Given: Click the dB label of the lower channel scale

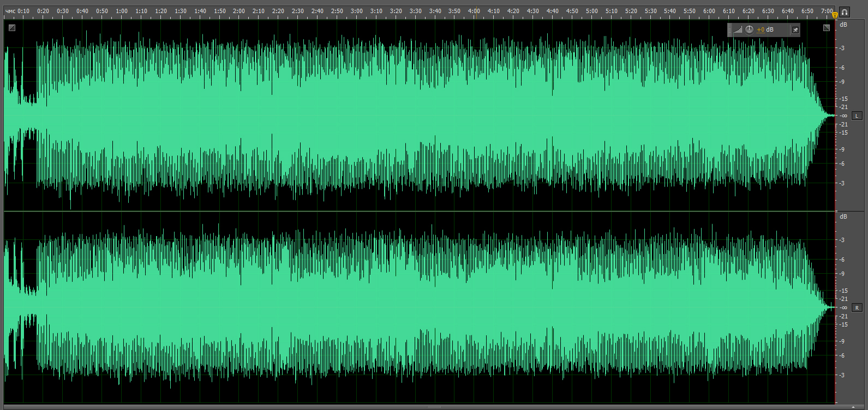Looking at the screenshot, I should [x=843, y=217].
